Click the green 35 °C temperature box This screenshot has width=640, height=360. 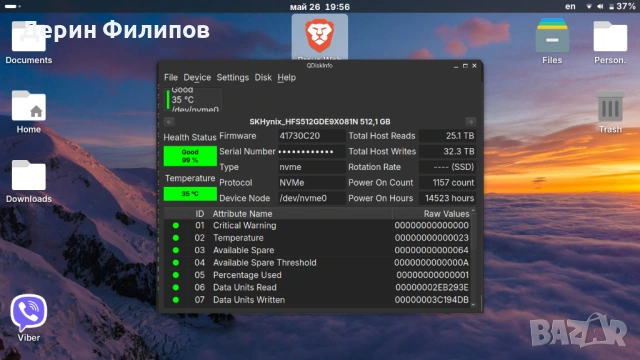click(190, 193)
